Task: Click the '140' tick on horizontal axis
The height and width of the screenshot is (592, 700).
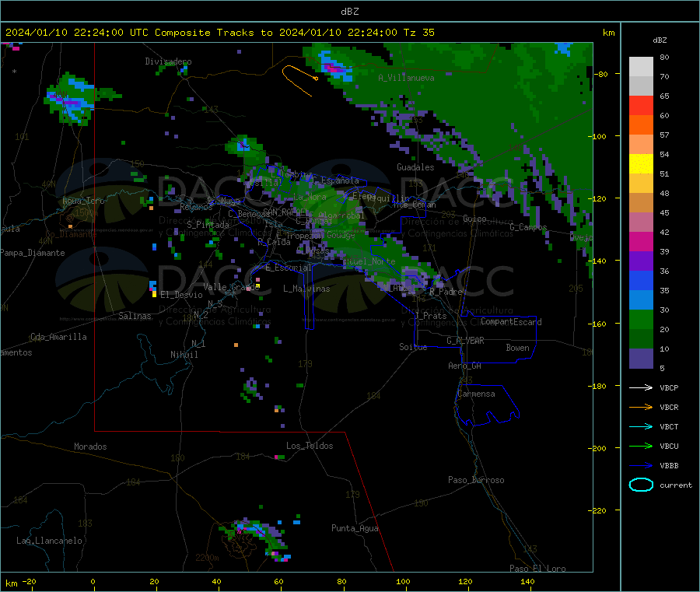Action: (x=527, y=581)
